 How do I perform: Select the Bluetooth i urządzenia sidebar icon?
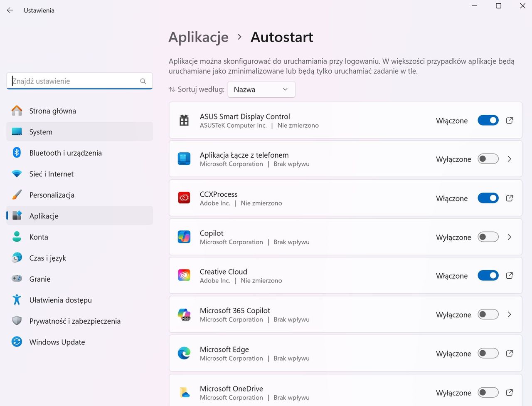pyautogui.click(x=17, y=153)
